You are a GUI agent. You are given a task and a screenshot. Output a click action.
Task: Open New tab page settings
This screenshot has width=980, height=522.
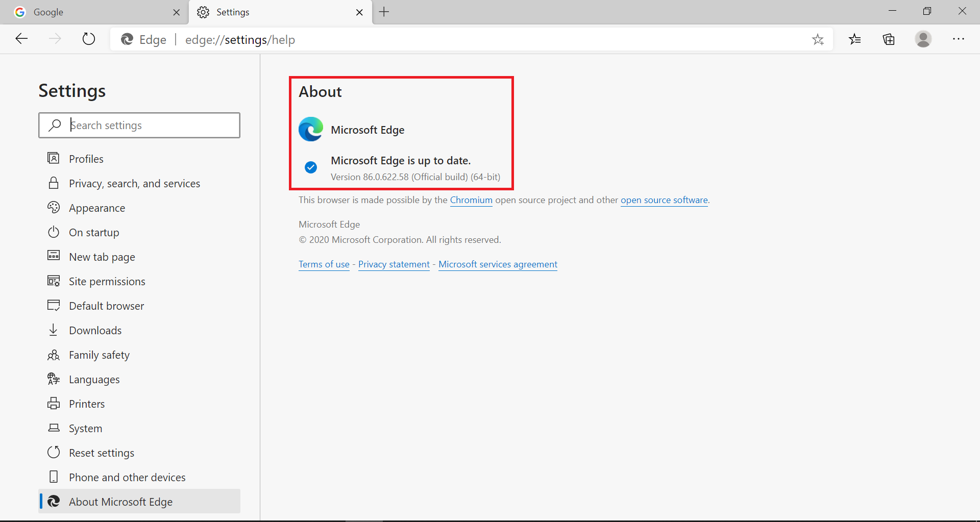139,257
